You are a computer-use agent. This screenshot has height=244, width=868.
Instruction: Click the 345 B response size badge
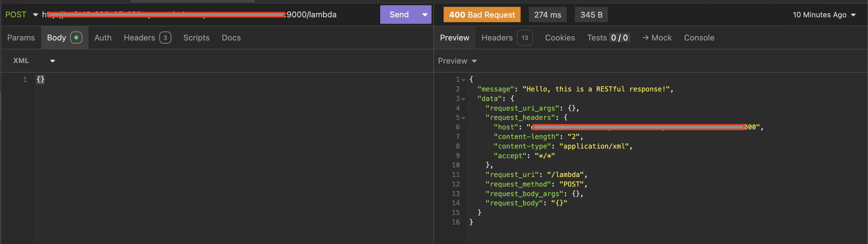click(x=591, y=15)
